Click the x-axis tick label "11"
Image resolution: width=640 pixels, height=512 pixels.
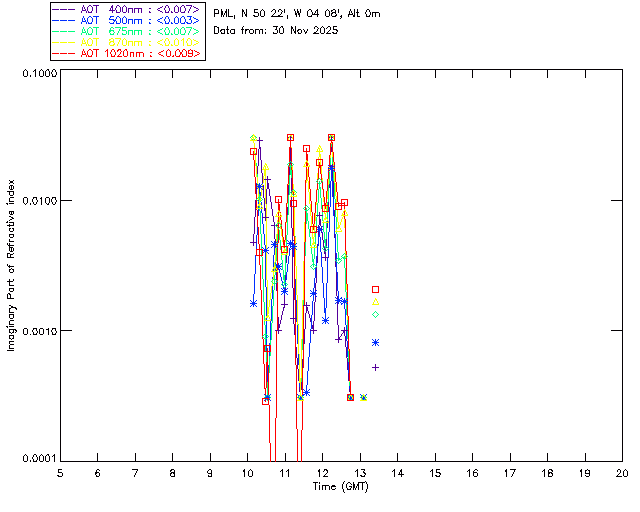point(285,473)
